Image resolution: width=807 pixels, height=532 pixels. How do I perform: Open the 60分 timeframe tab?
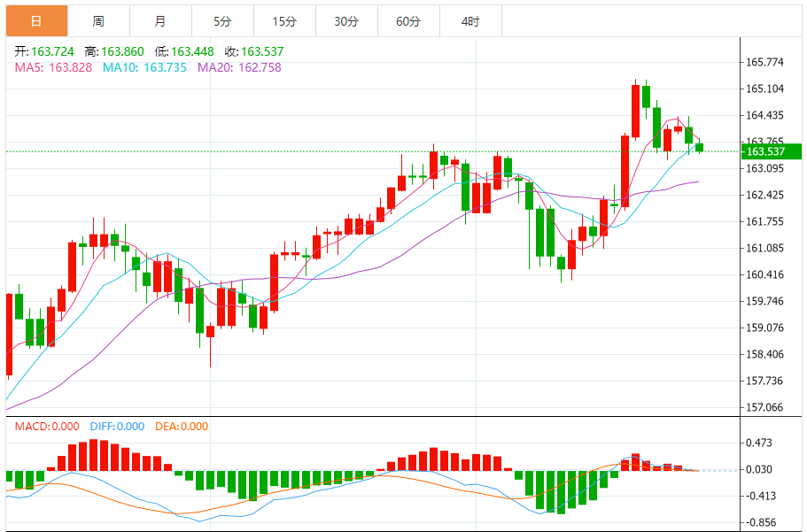click(x=408, y=21)
